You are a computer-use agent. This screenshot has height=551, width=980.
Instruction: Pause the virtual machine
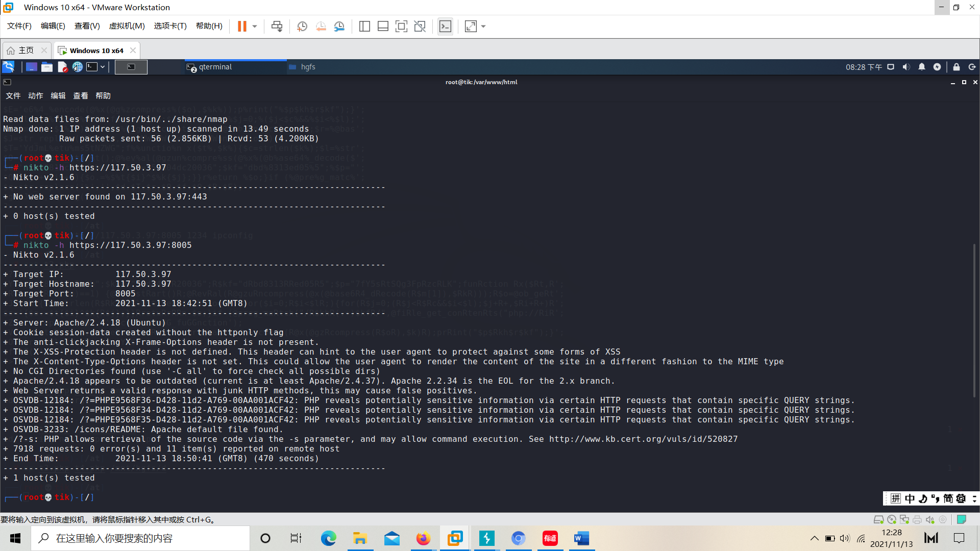242,26
